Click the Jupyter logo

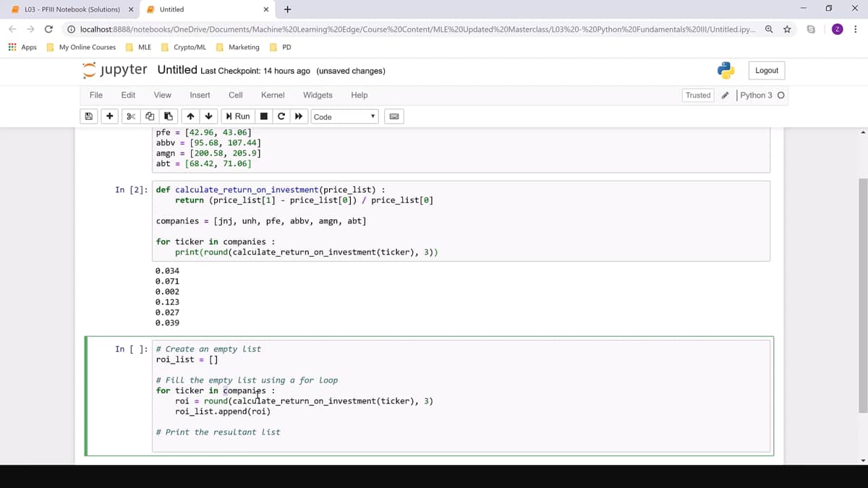pos(114,70)
